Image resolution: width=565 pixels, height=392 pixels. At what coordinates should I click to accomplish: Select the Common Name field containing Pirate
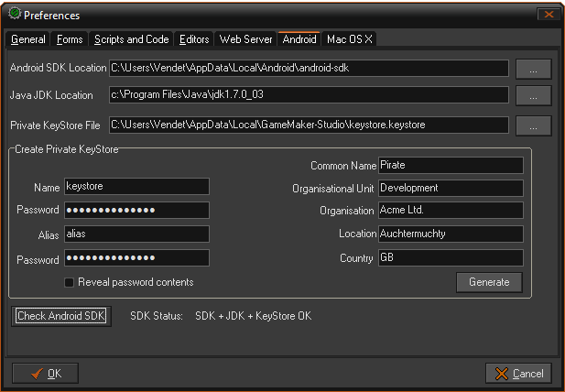pyautogui.click(x=450, y=166)
